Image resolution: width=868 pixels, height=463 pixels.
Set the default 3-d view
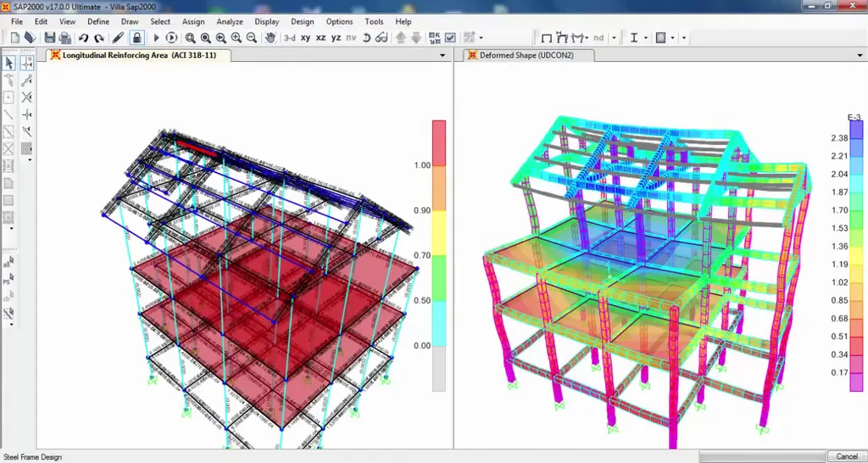290,38
